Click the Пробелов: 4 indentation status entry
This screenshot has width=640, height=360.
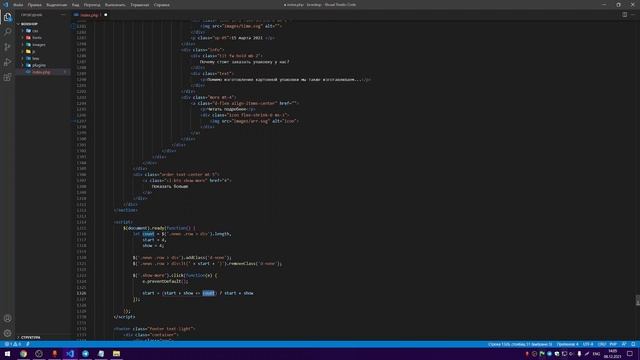(567, 344)
